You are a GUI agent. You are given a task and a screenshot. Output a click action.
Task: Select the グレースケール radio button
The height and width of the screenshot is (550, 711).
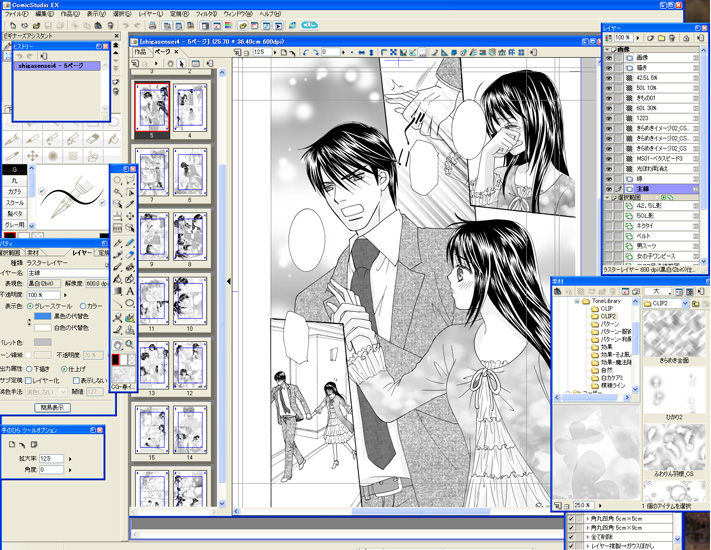30,306
